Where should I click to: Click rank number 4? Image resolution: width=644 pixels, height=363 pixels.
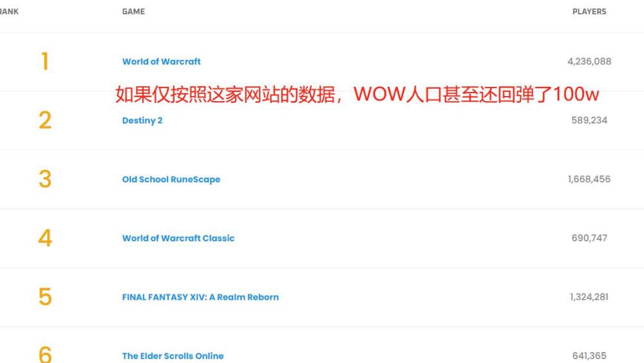pyautogui.click(x=45, y=238)
